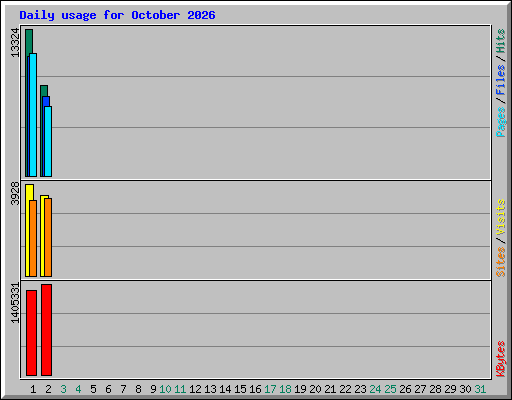
Task: Click day 7 on the x-axis
Action: point(123,389)
